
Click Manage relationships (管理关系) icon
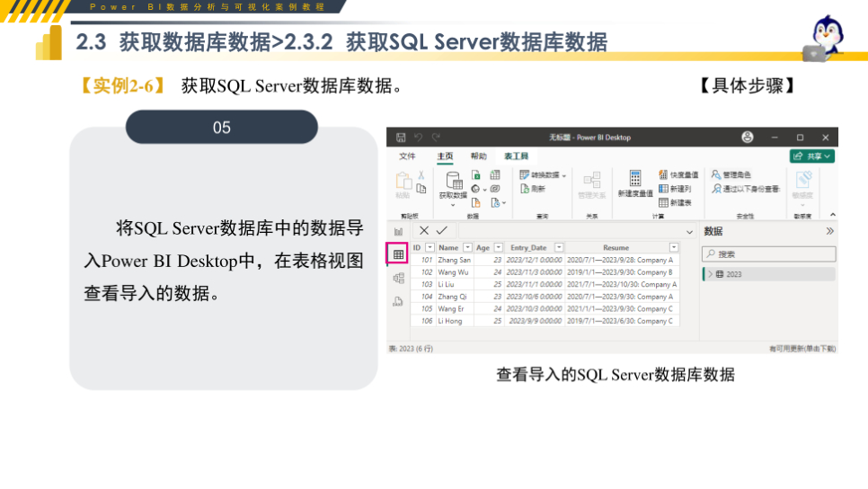tap(592, 180)
